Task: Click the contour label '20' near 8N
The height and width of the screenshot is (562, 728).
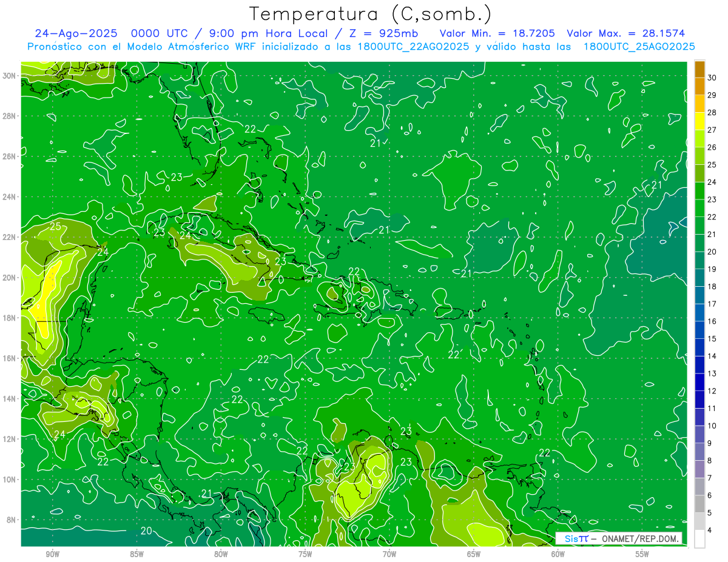Action: tap(146, 530)
